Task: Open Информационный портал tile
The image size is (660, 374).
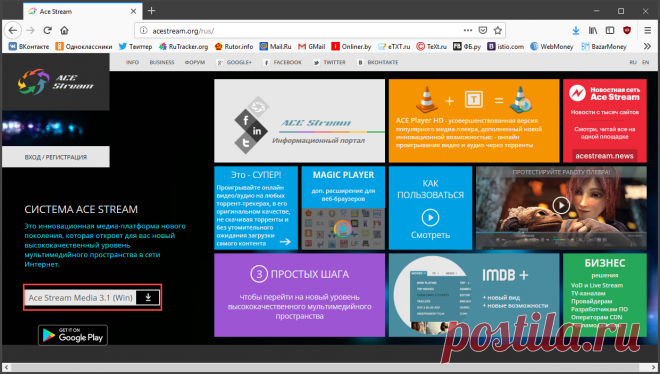Action: [x=299, y=121]
